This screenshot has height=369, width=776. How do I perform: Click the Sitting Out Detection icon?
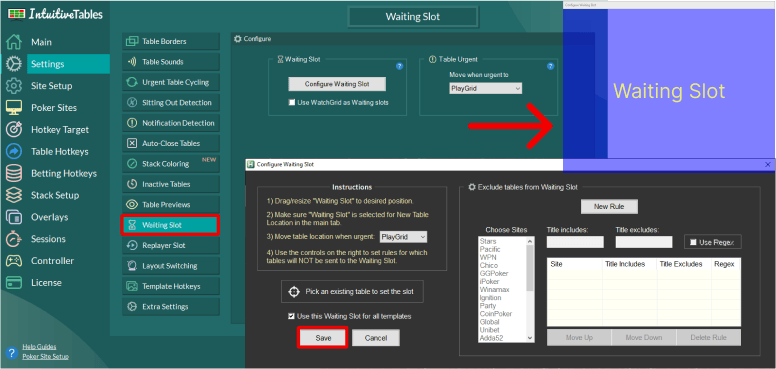point(132,102)
